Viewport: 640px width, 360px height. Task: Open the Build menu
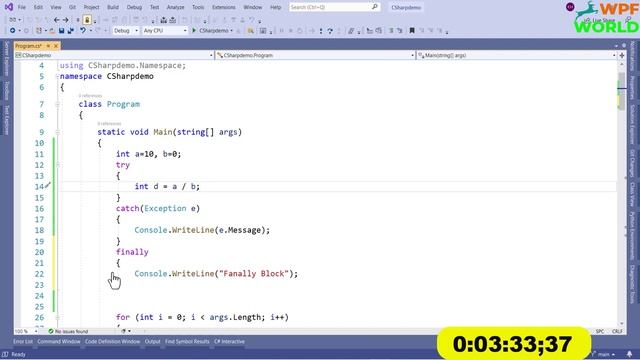[x=113, y=7]
